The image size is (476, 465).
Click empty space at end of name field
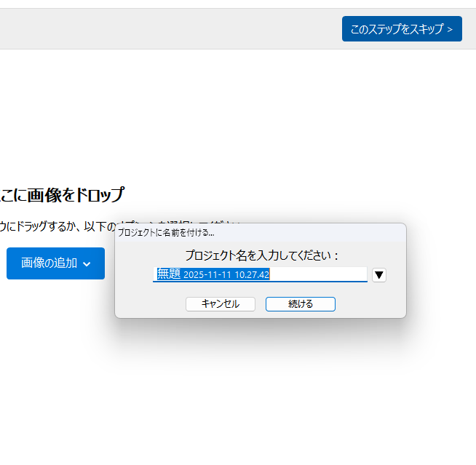[x=320, y=274]
